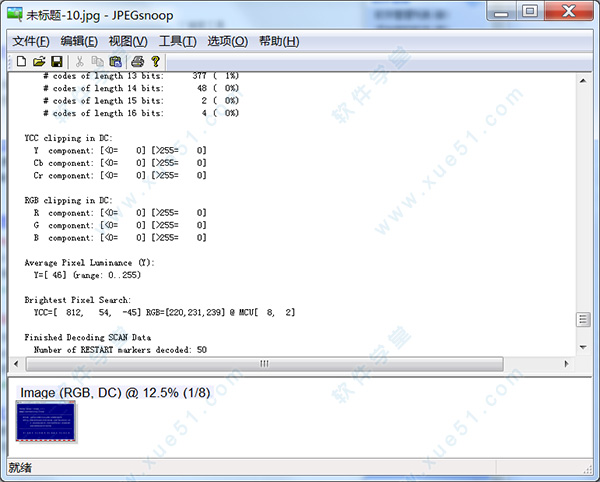Viewport: 600px width, 482px height.
Task: Click the horizontal scrollbar right arrow
Action: pos(567,364)
